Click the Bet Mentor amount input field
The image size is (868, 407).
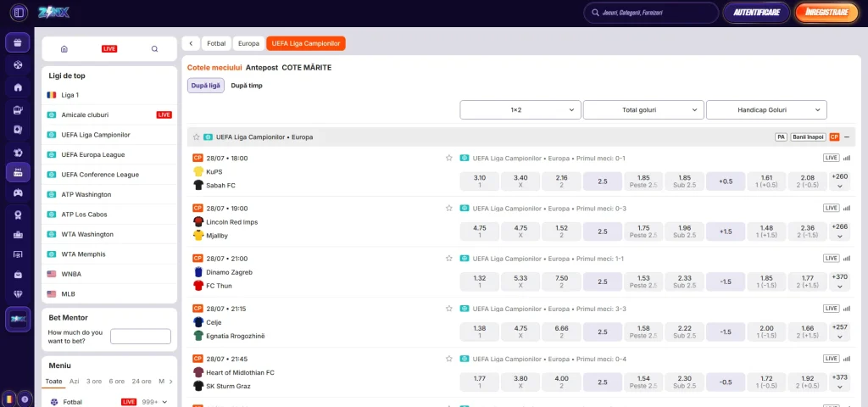[141, 336]
